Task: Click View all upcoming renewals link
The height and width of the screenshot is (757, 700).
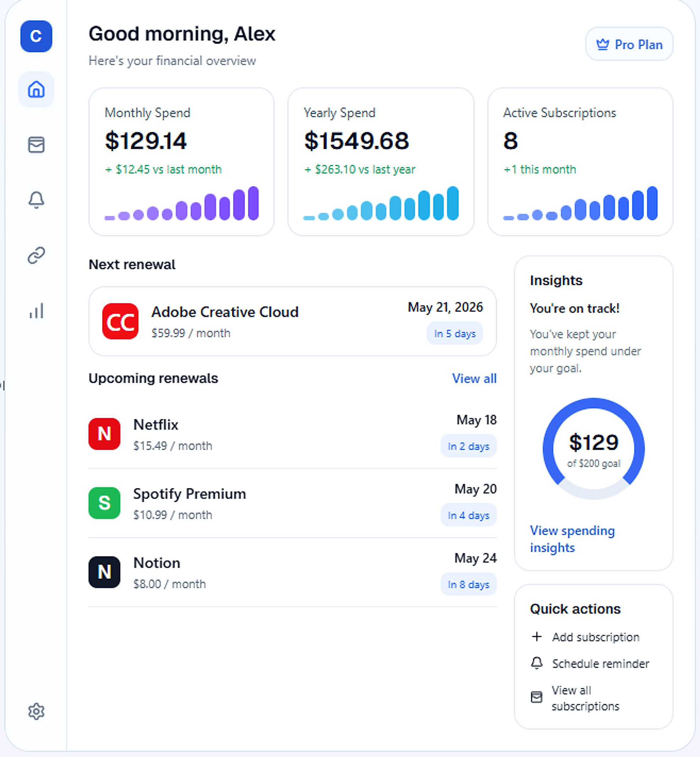Action: pos(474,378)
